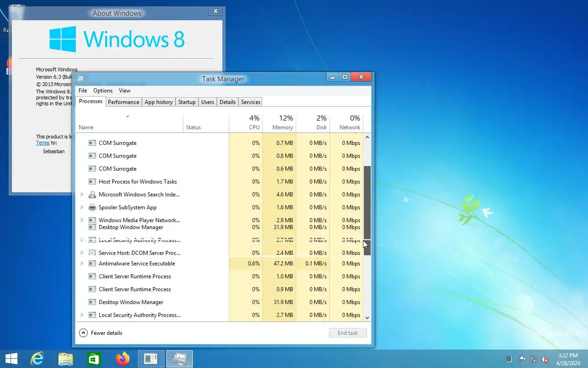The image size is (588, 368).
Task: Click the Microsoft Windows Search Indexer icon
Action: [92, 195]
